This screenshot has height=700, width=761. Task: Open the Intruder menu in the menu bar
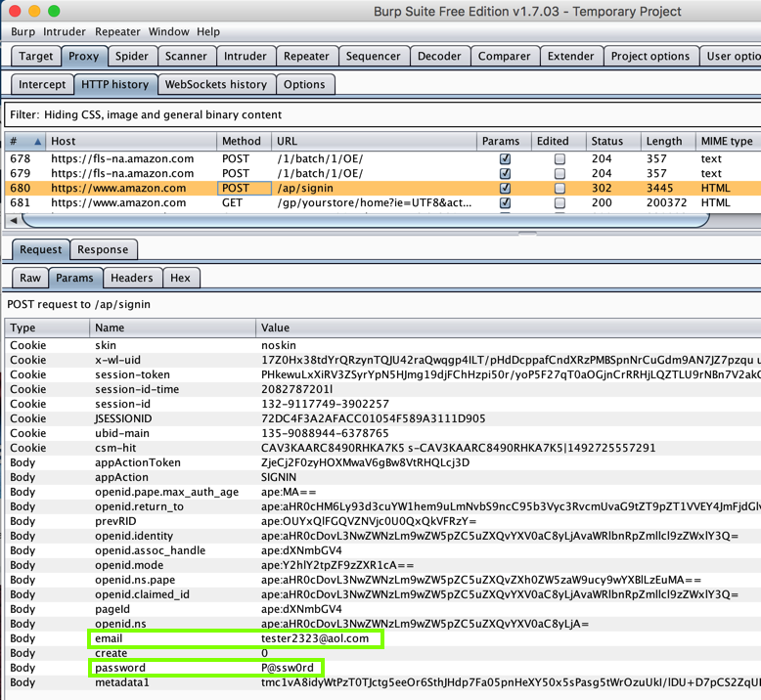[63, 31]
